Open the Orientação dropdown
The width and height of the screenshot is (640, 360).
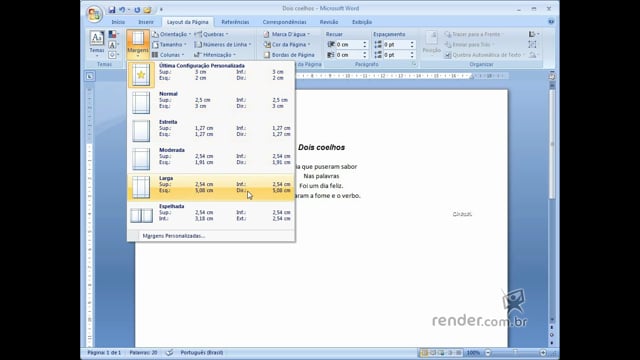click(x=171, y=34)
